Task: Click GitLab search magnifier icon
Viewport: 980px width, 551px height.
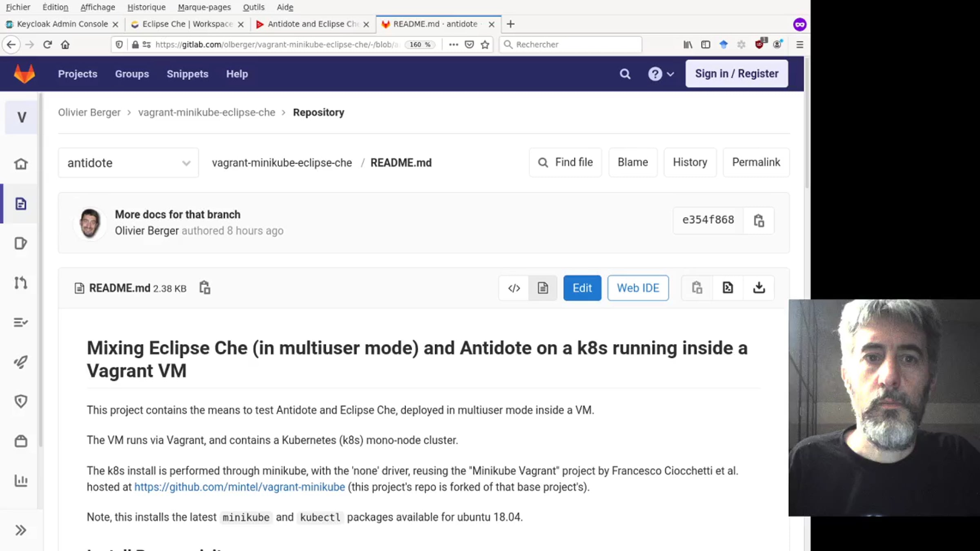Action: (x=625, y=74)
